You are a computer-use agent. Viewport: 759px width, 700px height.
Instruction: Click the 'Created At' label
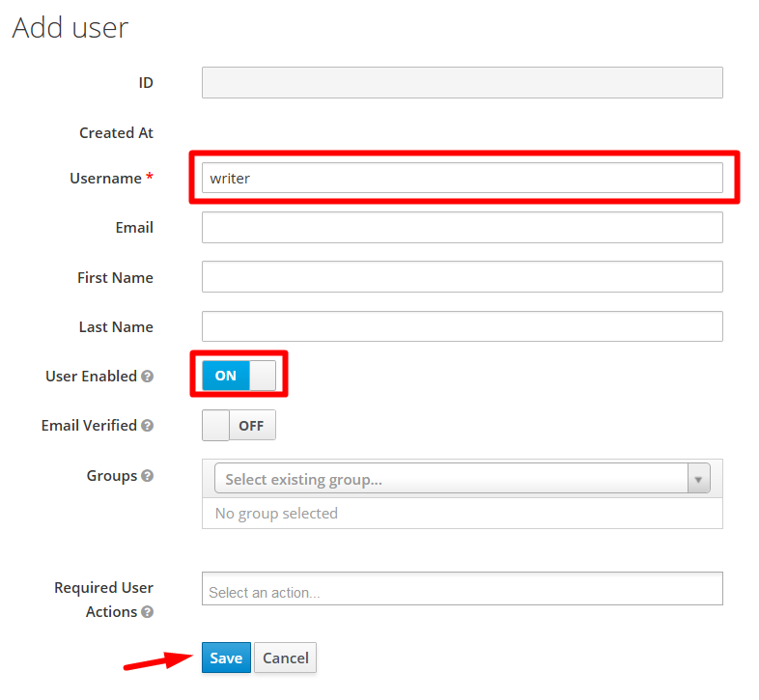116,133
